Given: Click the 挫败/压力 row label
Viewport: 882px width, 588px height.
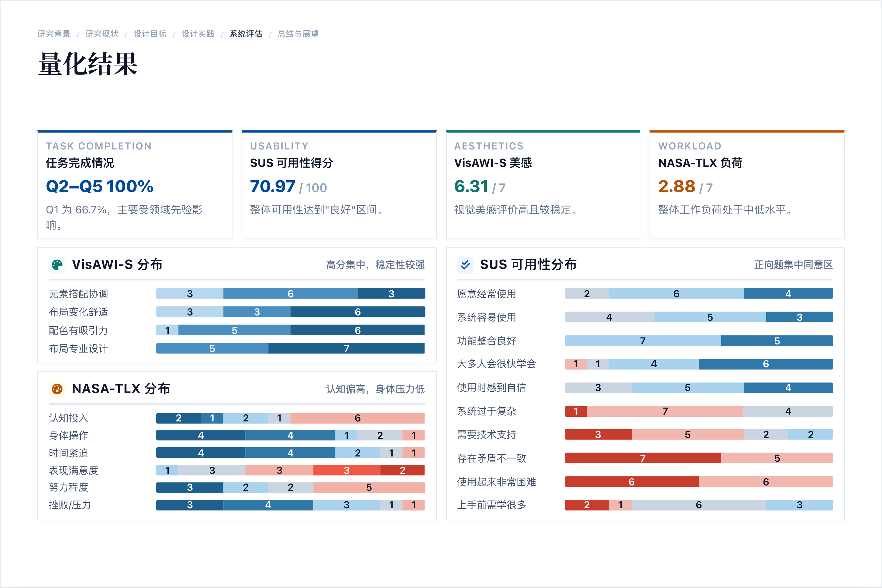Looking at the screenshot, I should 70,505.
